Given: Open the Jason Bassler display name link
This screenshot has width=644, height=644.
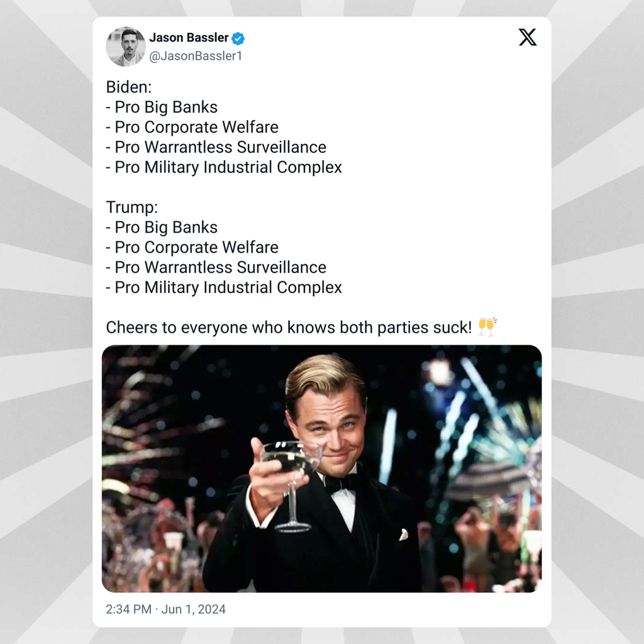Looking at the screenshot, I should pos(189,38).
